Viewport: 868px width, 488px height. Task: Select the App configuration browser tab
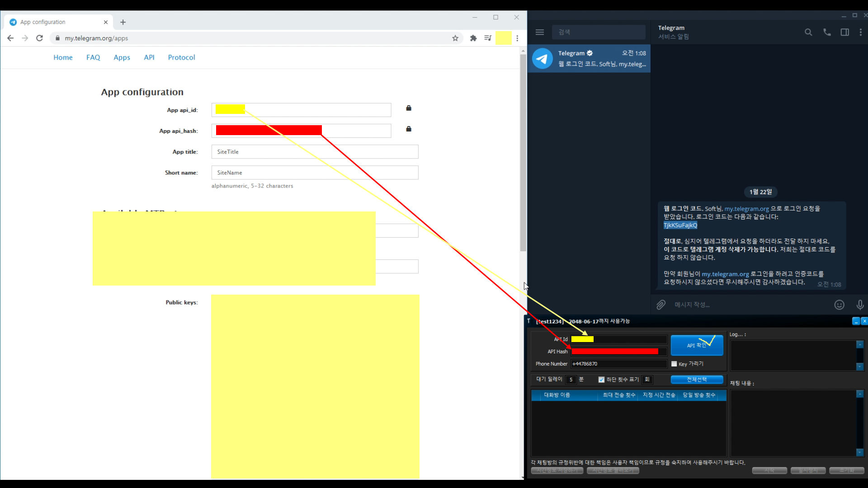58,22
